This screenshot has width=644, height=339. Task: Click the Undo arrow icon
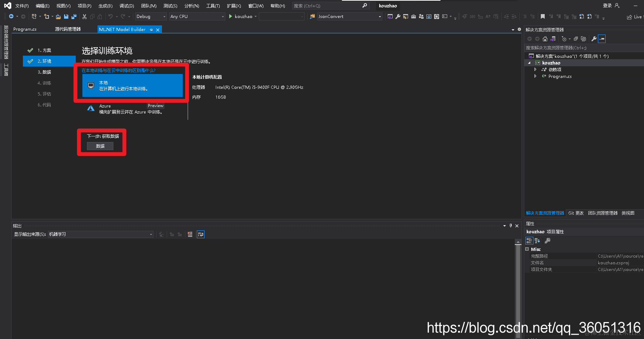111,17
